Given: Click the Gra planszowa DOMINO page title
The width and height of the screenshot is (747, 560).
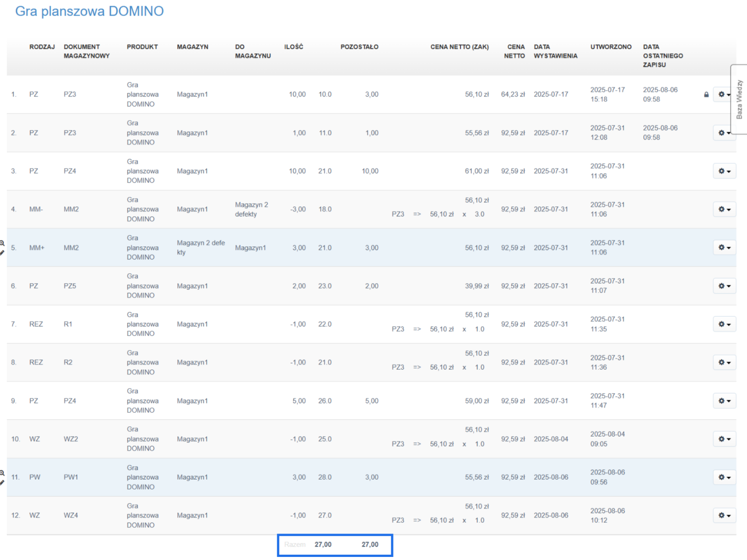Looking at the screenshot, I should pos(89,11).
